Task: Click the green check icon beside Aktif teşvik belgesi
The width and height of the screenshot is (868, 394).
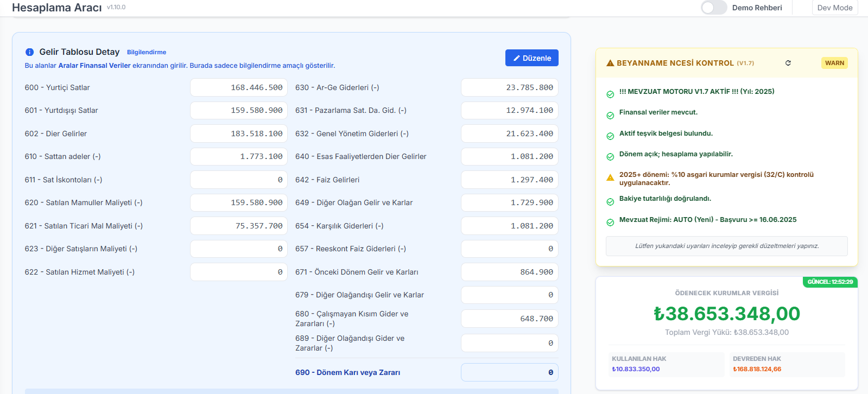Action: coord(610,136)
